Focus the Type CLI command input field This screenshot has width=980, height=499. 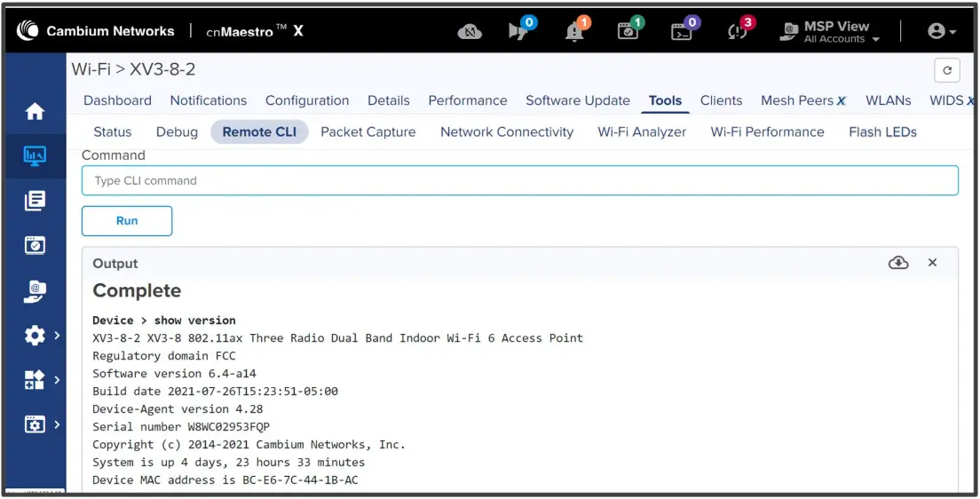[x=520, y=181]
